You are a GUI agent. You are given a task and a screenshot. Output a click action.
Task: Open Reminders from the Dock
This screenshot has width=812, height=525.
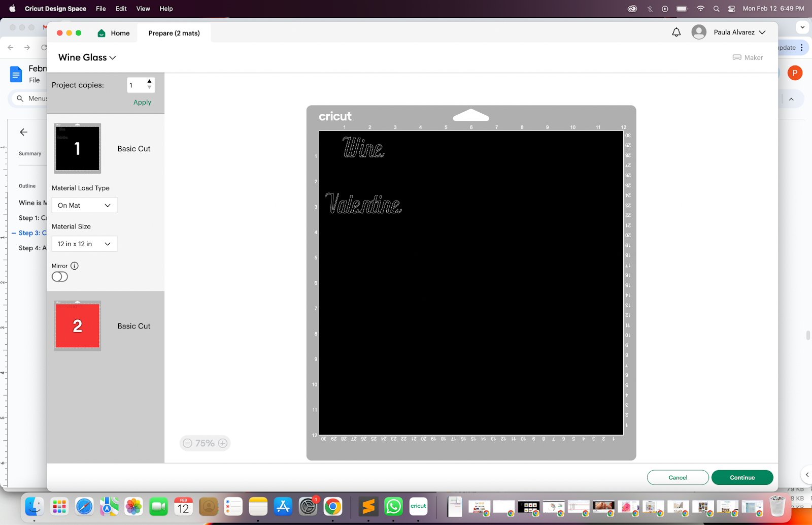click(233, 506)
